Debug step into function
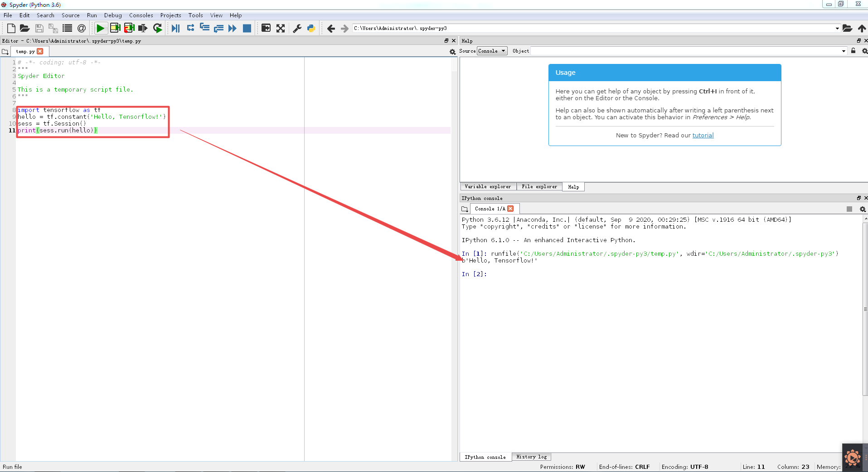Screen dimensions: 868x472 coord(204,28)
